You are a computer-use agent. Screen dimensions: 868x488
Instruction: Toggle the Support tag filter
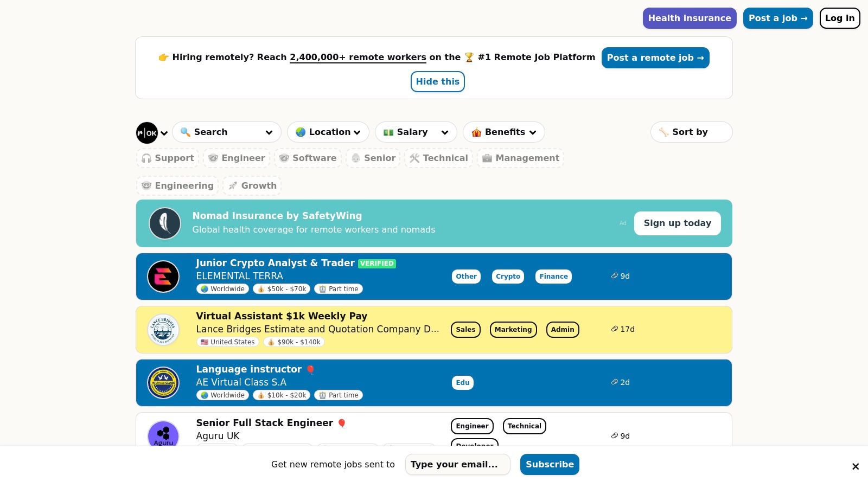pos(168,158)
